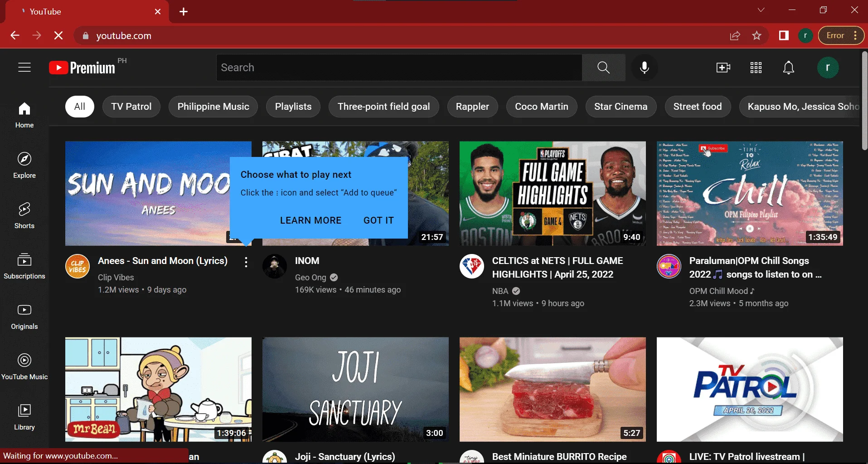
Task: Open the Sun and Moon Anees thumbnail
Action: (147, 193)
